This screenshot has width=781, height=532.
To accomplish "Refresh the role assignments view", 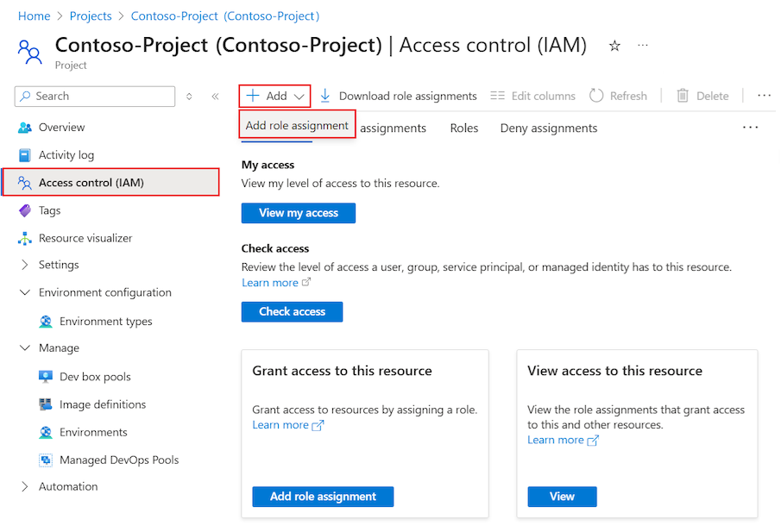I will (x=620, y=95).
